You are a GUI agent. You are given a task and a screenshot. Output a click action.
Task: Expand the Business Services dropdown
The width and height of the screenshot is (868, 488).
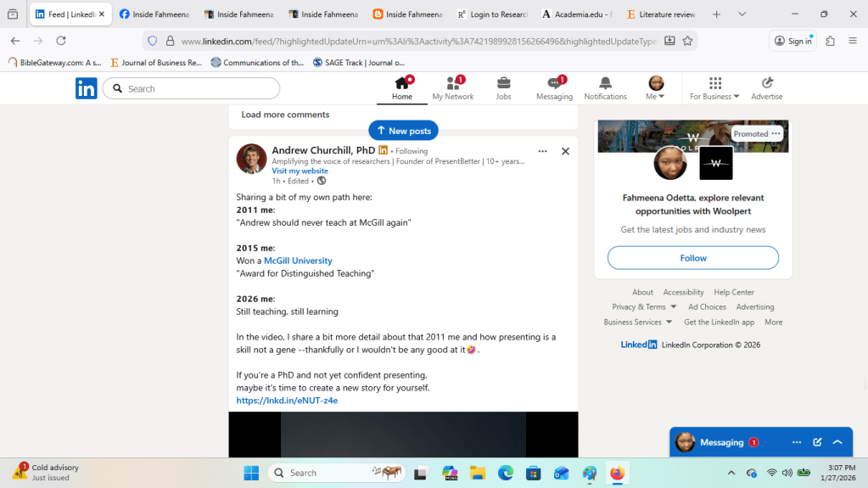tap(638, 322)
